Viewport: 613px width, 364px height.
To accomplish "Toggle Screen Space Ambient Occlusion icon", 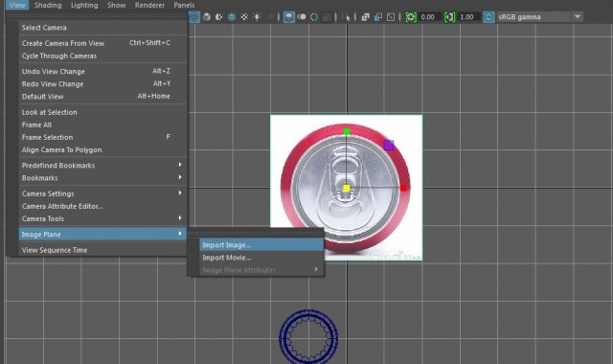I will click(289, 17).
